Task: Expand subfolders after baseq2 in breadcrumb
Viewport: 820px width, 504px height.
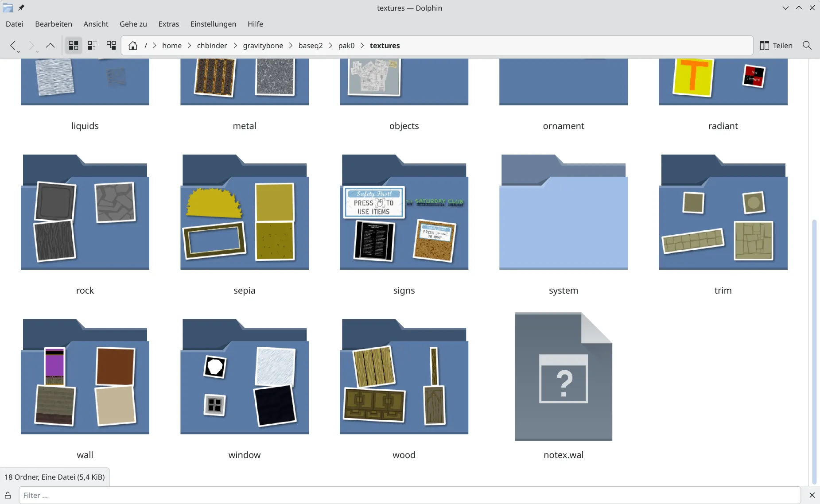Action: (x=330, y=46)
